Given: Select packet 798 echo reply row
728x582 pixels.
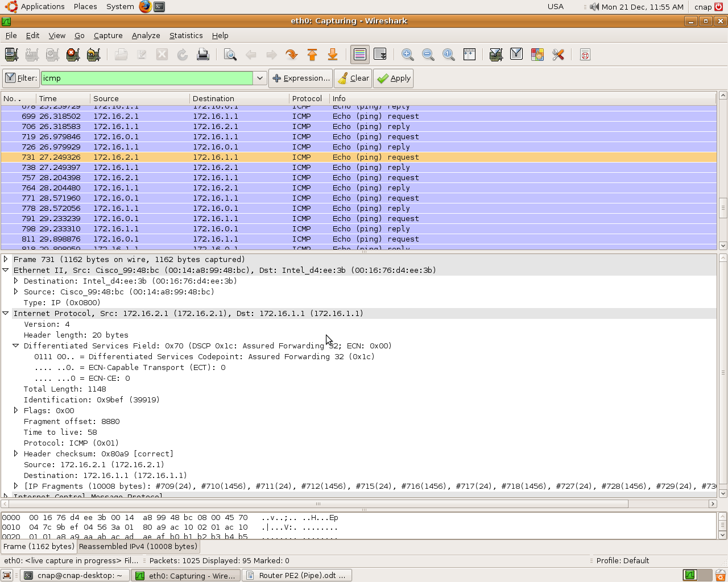Looking at the screenshot, I should [359, 228].
